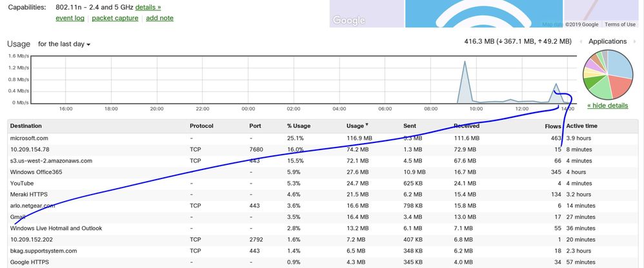
Task: Sort by the % Usage column
Action: click(x=299, y=126)
